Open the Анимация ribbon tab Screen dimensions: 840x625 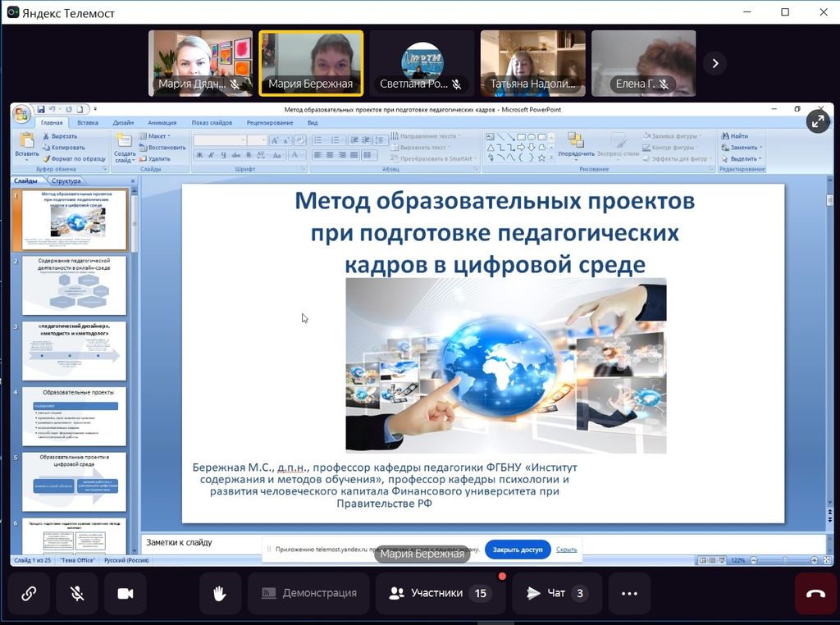coord(162,123)
